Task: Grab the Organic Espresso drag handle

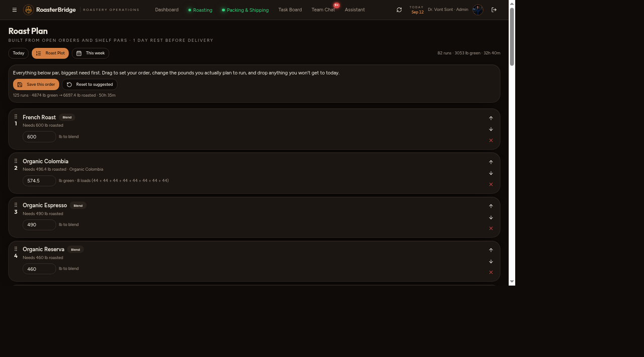Action: click(16, 205)
